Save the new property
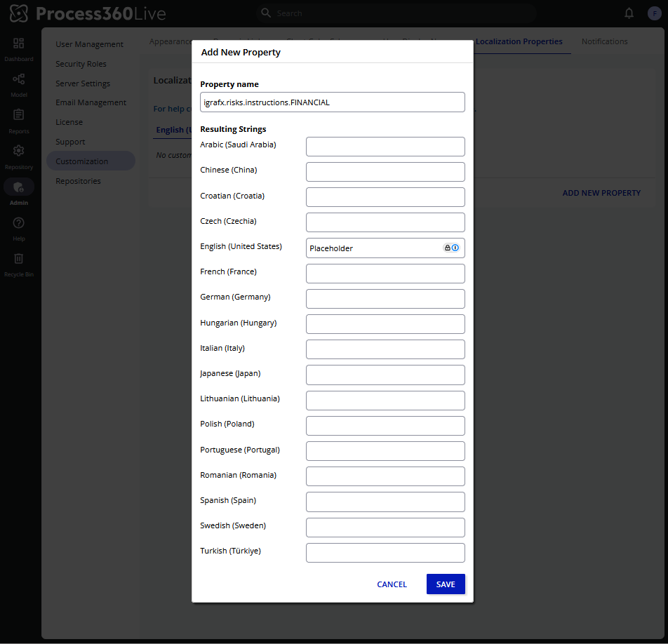The height and width of the screenshot is (644, 668). click(446, 584)
